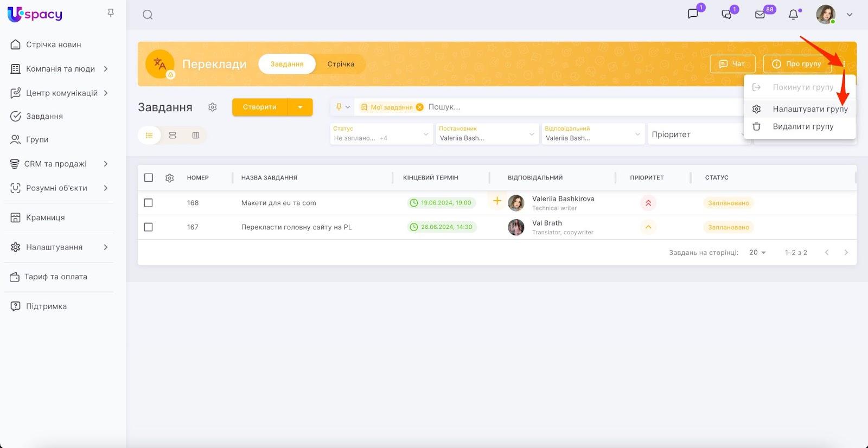The width and height of the screenshot is (868, 448).
Task: Open the group Чат button
Action: [732, 64]
